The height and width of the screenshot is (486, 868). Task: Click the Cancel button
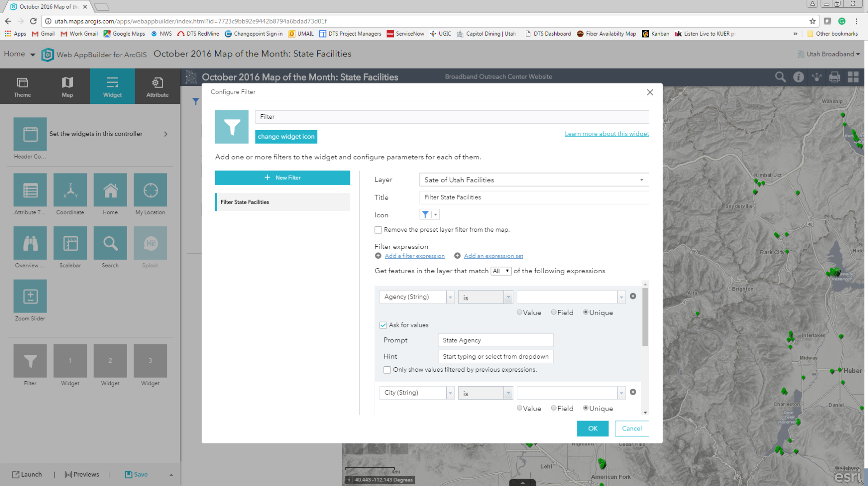tap(632, 429)
